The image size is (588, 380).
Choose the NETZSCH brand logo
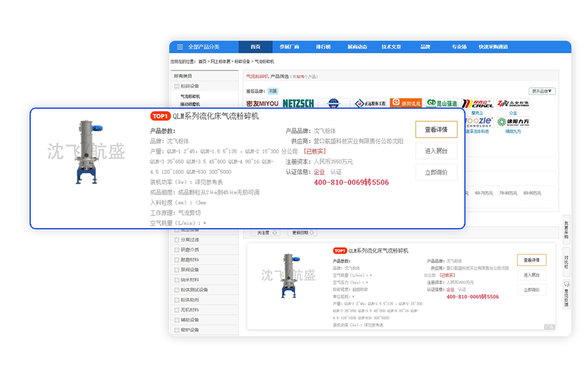coord(298,103)
